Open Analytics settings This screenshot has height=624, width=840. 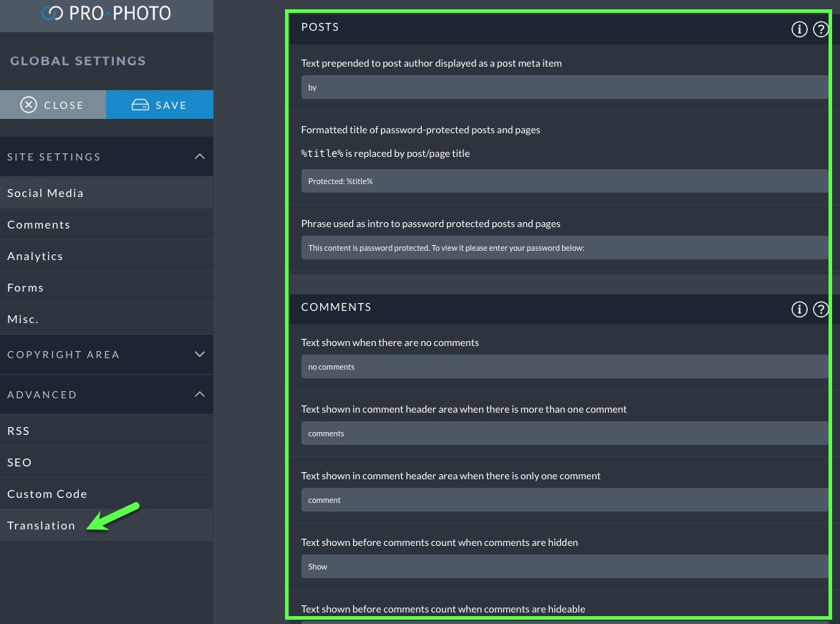pyautogui.click(x=107, y=256)
